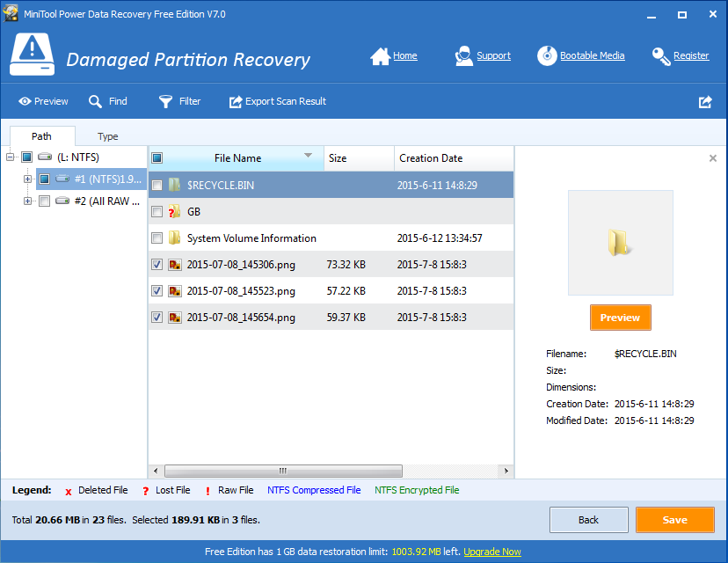This screenshot has width=728, height=563.
Task: Click the GB lost folder icon
Action: [175, 212]
